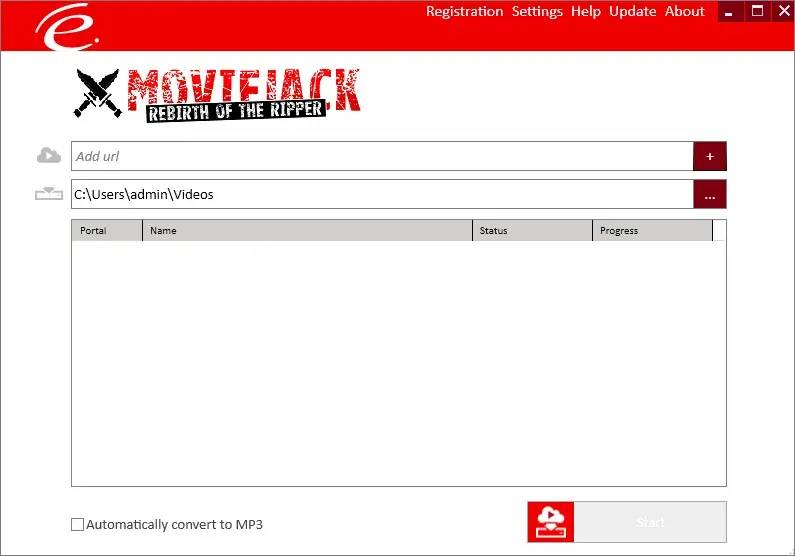Browse for output folder with the ellipsis button
Image resolution: width=795 pixels, height=556 pixels.
pyautogui.click(x=710, y=194)
